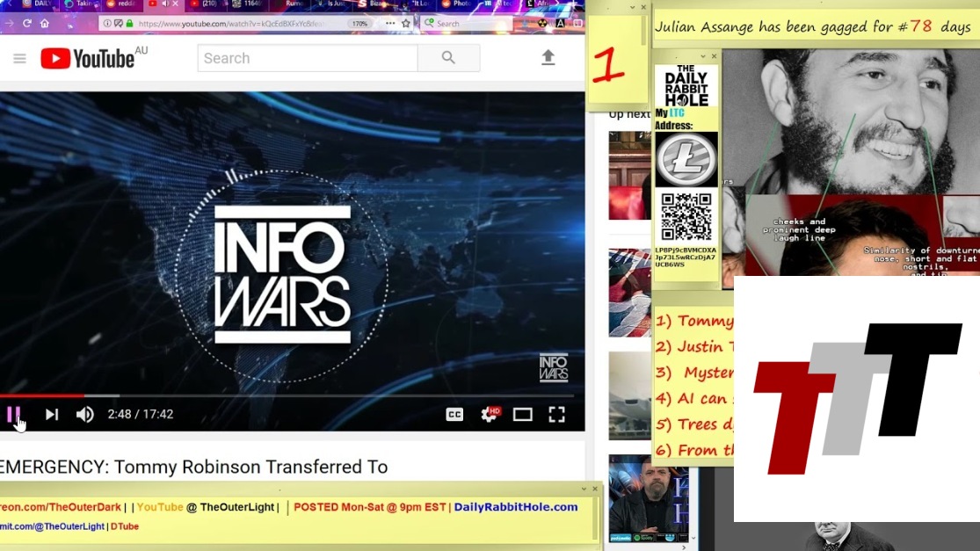This screenshot has height=551, width=980.
Task: Enter fullscreen video mode
Action: pyautogui.click(x=556, y=415)
